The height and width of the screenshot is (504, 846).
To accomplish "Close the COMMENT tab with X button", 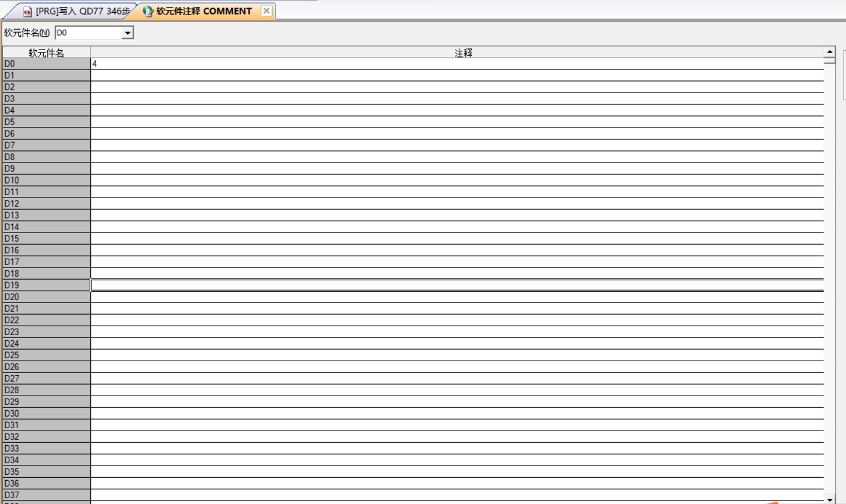I will (x=266, y=10).
